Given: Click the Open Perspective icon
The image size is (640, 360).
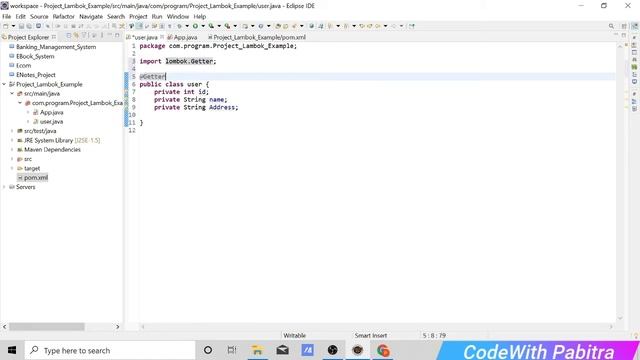Looking at the screenshot, I should point(624,26).
